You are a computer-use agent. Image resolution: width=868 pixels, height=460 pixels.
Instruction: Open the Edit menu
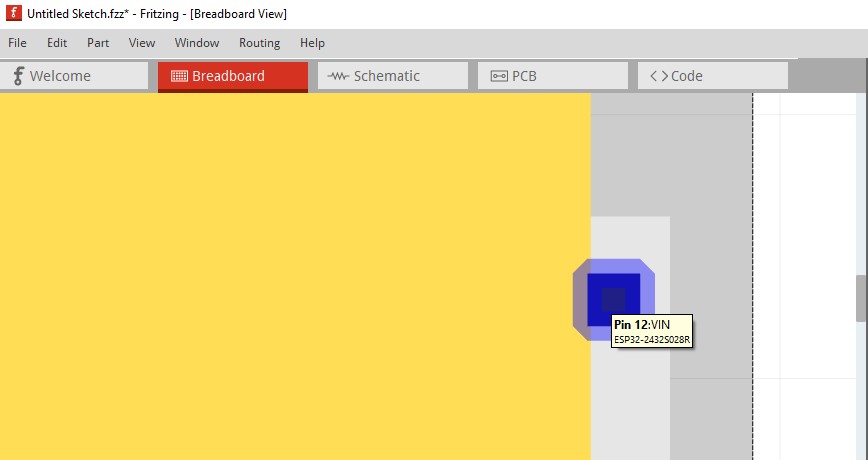tap(57, 43)
